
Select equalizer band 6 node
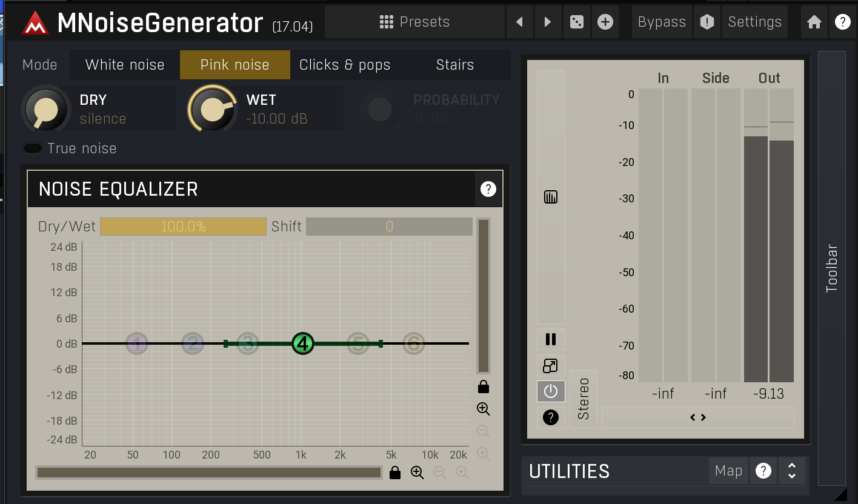click(414, 344)
